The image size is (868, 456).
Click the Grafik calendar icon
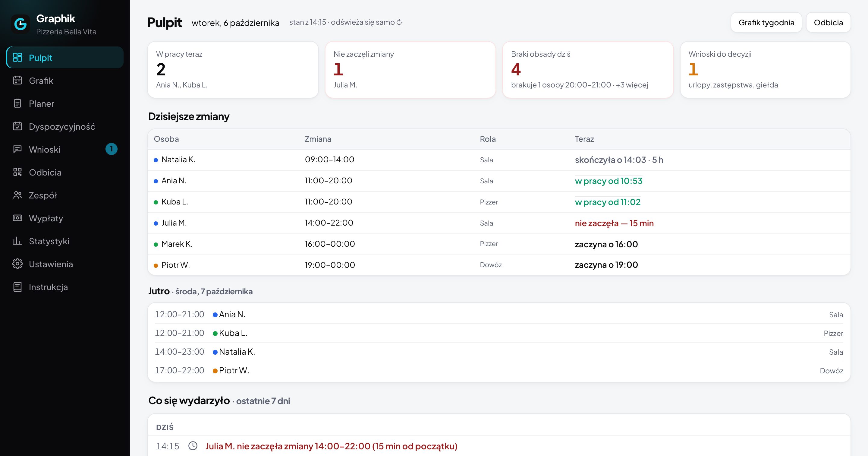17,81
